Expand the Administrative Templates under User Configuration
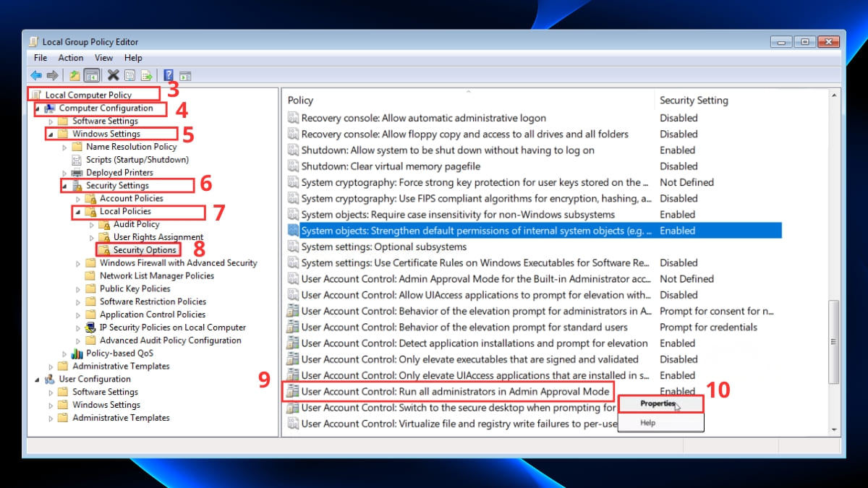 pos(49,418)
